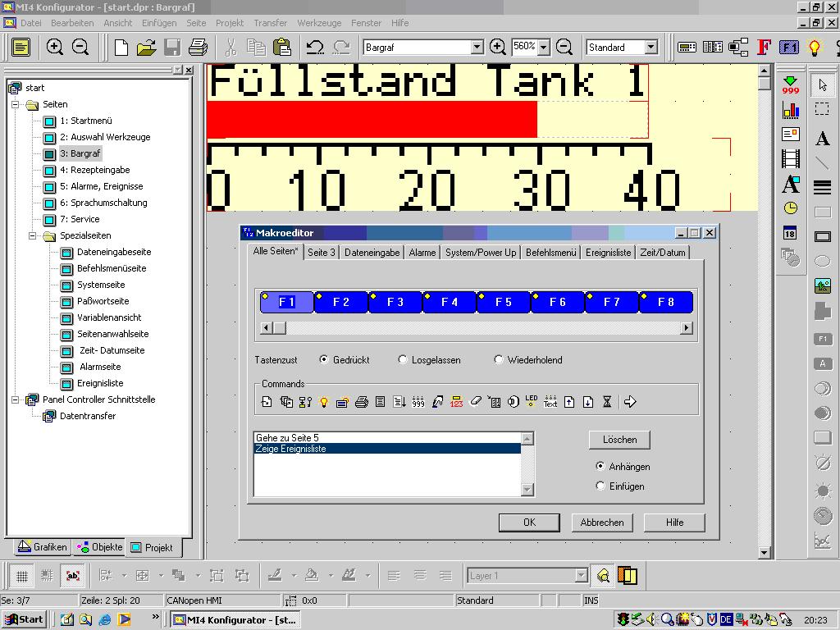Viewport: 840px width, 630px height.
Task: Add the eraser command in Makroeditor
Action: tap(475, 401)
